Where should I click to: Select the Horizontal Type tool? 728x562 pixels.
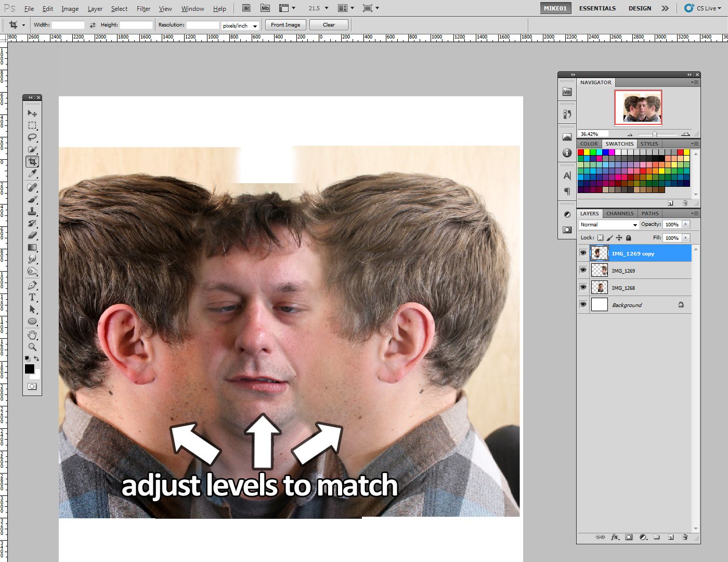[x=32, y=297]
